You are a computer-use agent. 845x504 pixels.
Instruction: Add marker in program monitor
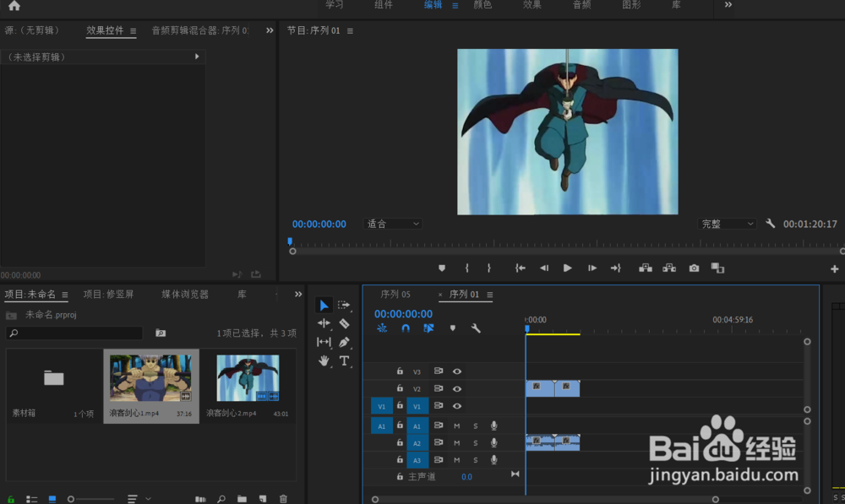coord(442,268)
